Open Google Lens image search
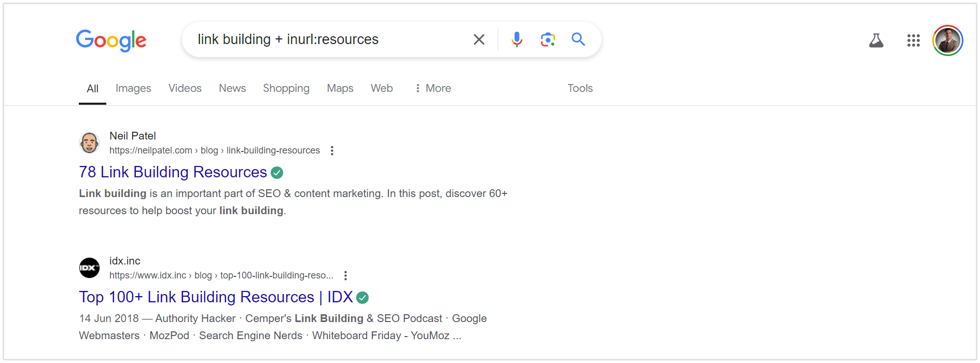Viewport: 980px width, 363px height. 548,39
